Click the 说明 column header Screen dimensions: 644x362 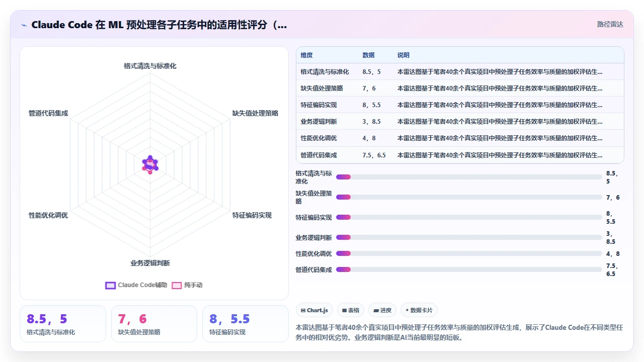click(x=404, y=55)
